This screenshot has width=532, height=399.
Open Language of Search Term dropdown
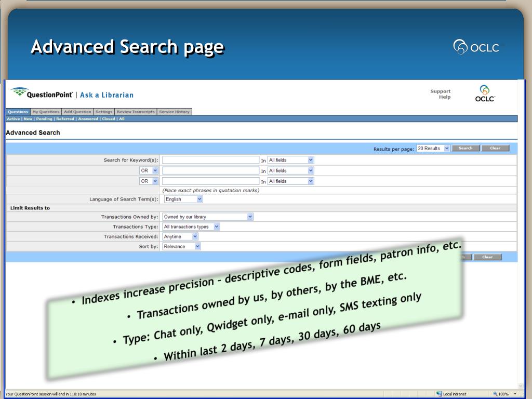click(183, 199)
